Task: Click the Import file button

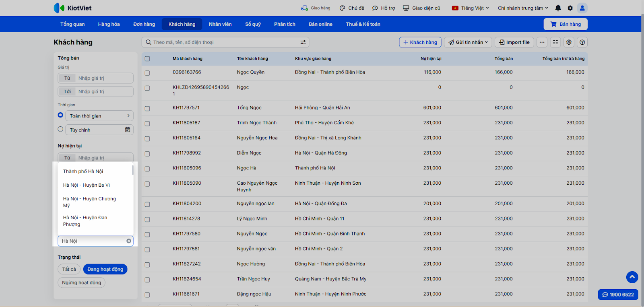Action: point(514,42)
